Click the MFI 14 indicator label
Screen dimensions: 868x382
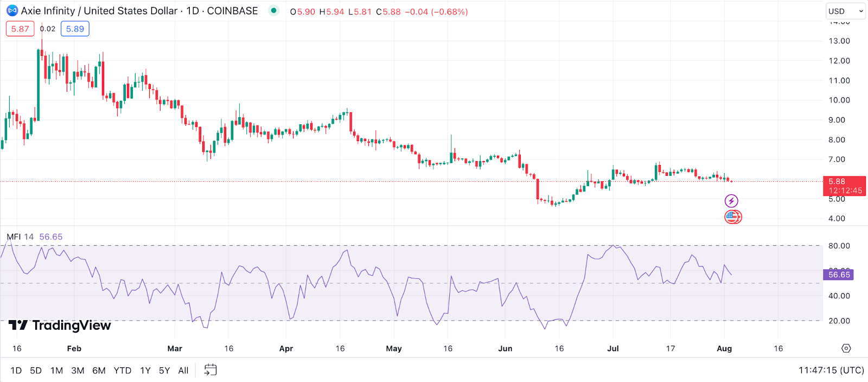point(20,237)
